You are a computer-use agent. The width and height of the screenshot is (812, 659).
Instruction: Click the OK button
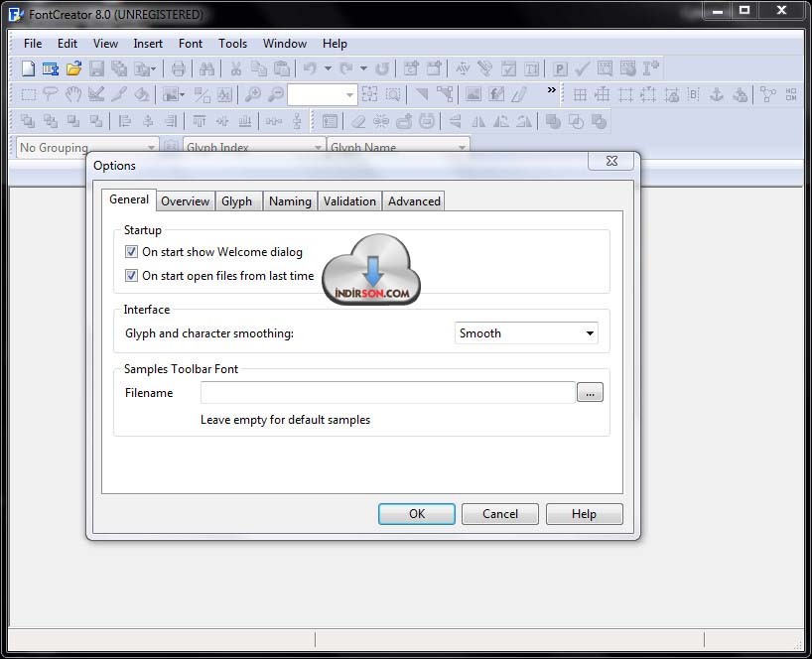click(x=416, y=514)
